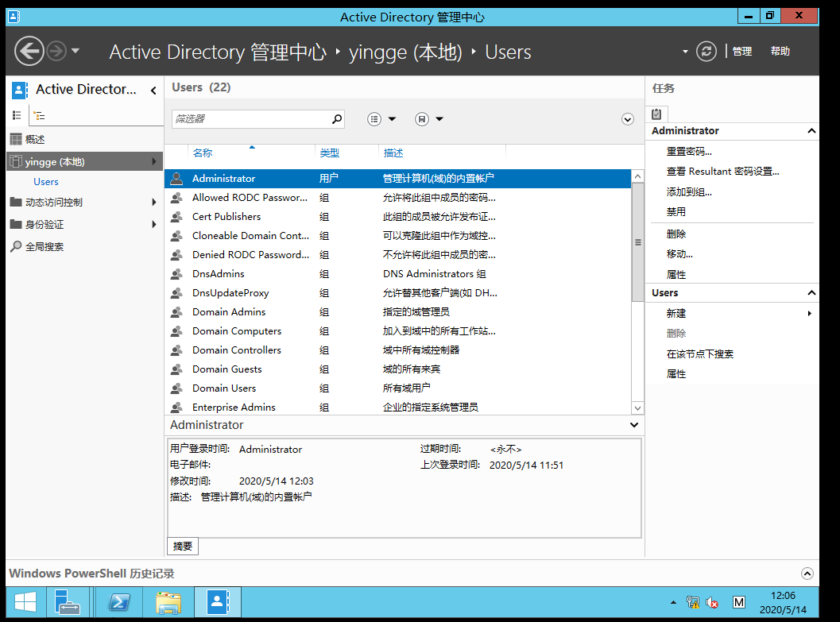Click 添加到组... task
840x622 pixels.
tap(689, 191)
